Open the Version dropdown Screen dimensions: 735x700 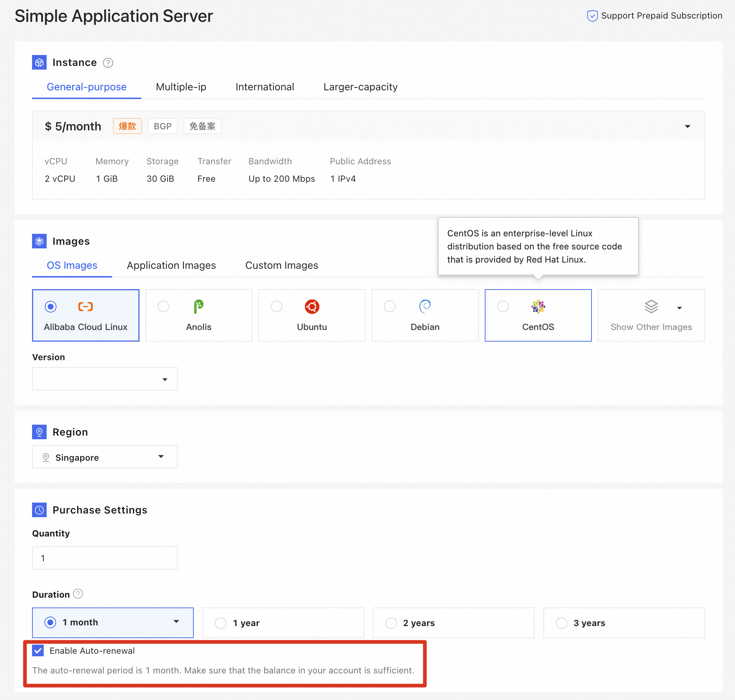[105, 379]
